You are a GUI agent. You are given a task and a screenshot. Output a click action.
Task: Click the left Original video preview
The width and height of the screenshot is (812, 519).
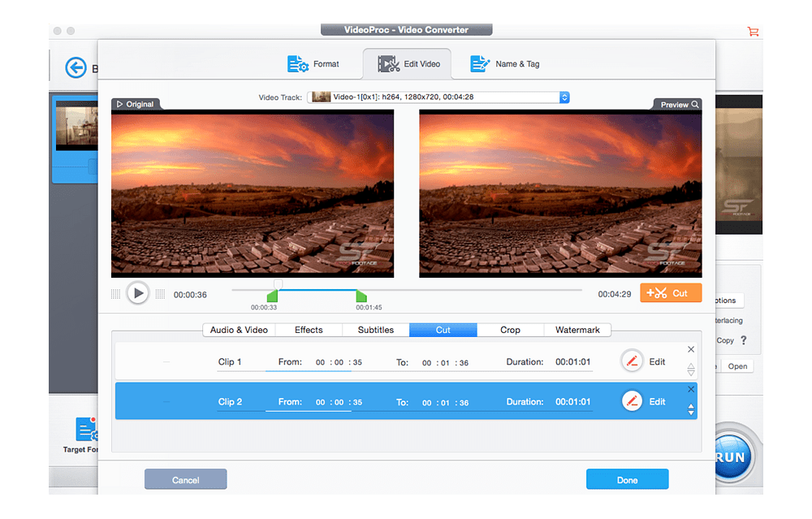click(253, 194)
